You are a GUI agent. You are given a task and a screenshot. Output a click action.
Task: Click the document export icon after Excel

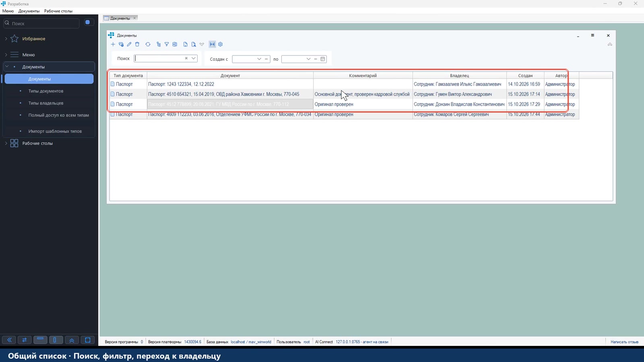(x=186, y=44)
